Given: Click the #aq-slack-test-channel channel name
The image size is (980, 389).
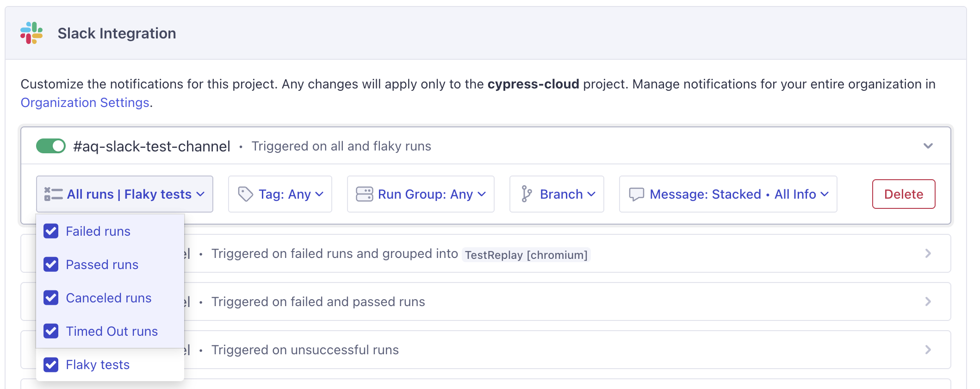Looking at the screenshot, I should click(x=152, y=146).
